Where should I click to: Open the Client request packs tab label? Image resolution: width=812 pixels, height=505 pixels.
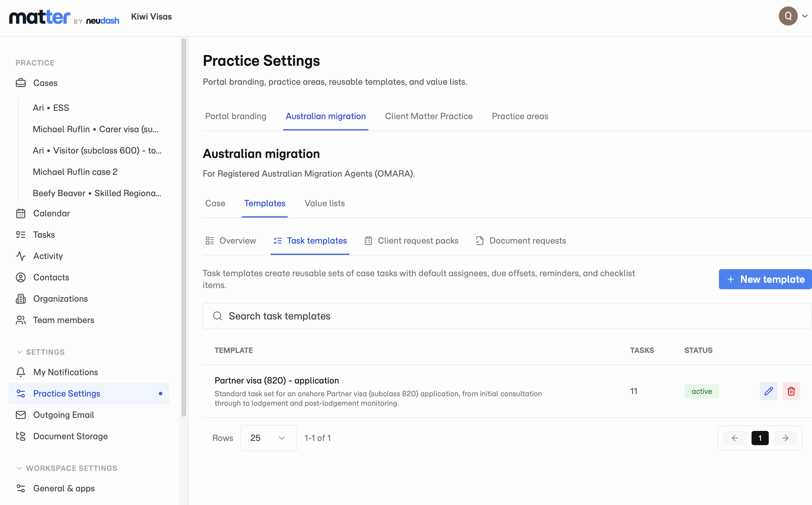pos(418,241)
